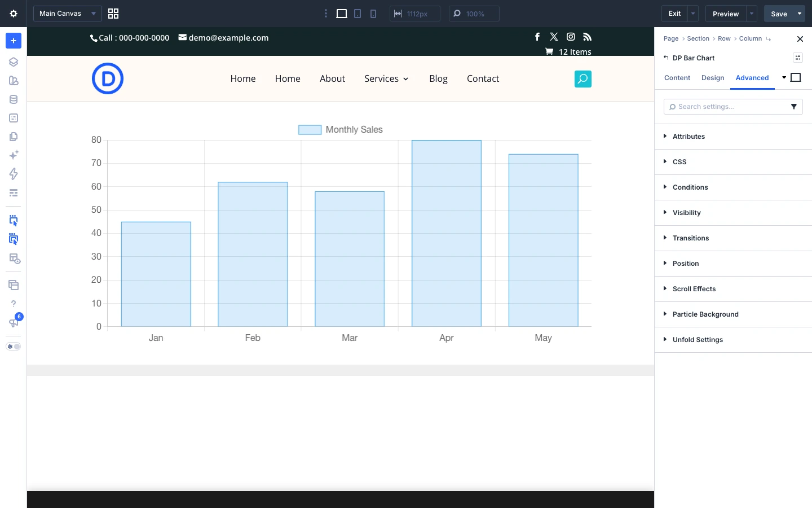Image resolution: width=812 pixels, height=508 pixels.
Task: Close the DP Bar Chart settings panel
Action: (x=800, y=39)
